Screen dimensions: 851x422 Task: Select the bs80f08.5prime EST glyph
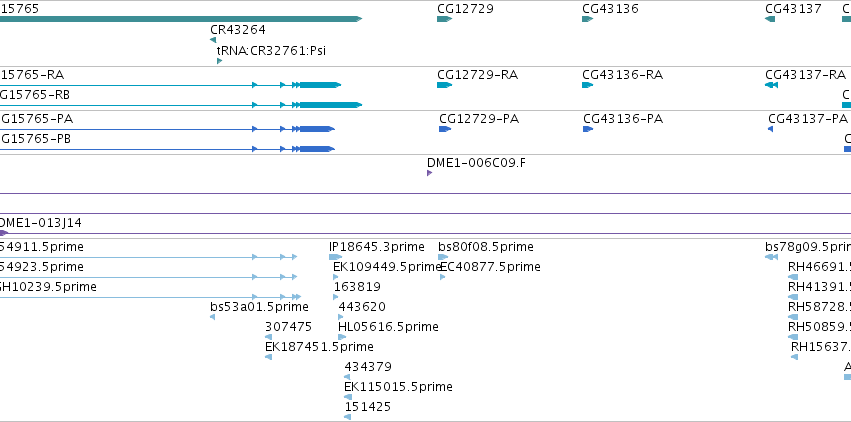(x=443, y=257)
